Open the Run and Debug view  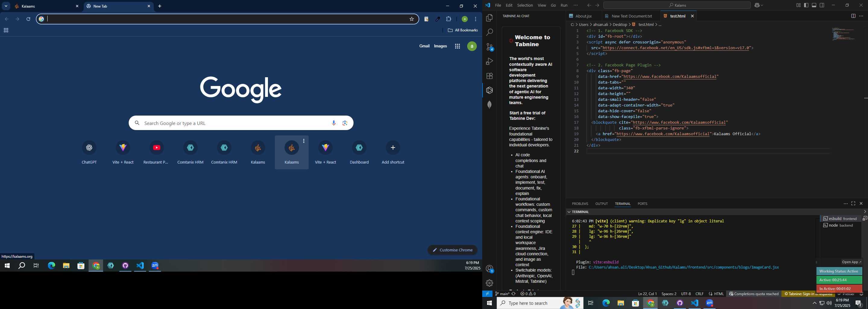489,61
